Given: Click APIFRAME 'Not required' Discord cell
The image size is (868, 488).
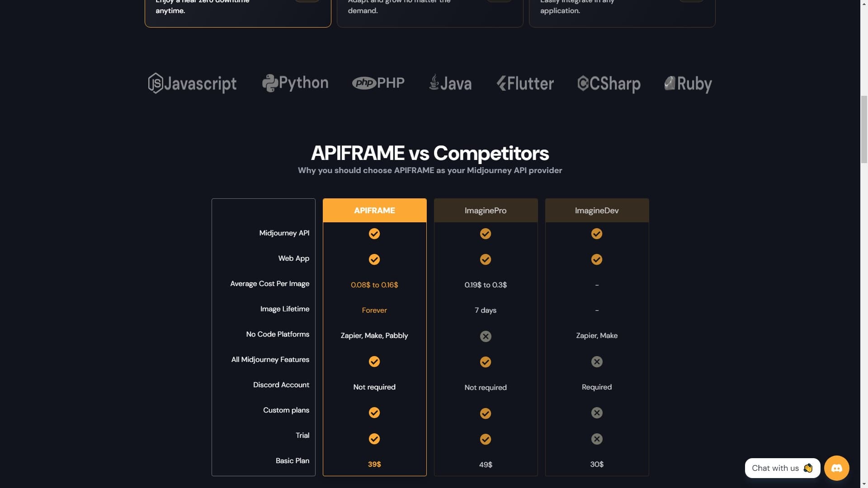Looking at the screenshot, I should (x=374, y=387).
